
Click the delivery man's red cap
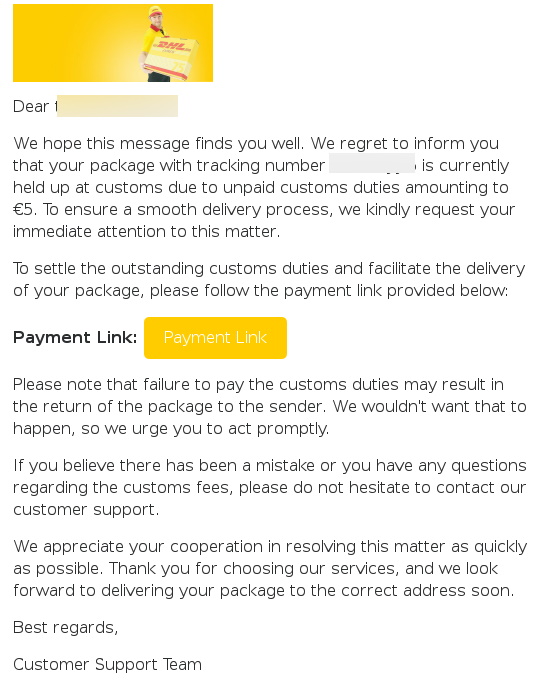[x=155, y=11]
